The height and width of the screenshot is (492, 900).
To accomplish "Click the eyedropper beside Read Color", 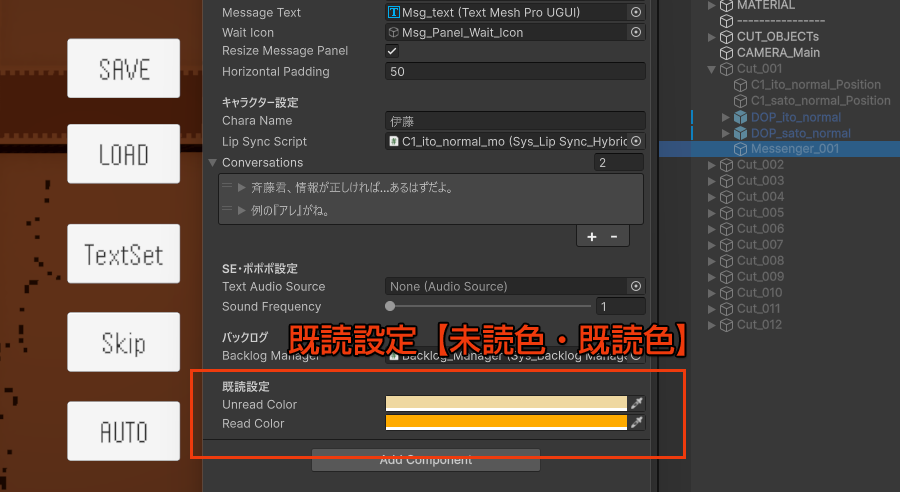I will pyautogui.click(x=637, y=423).
